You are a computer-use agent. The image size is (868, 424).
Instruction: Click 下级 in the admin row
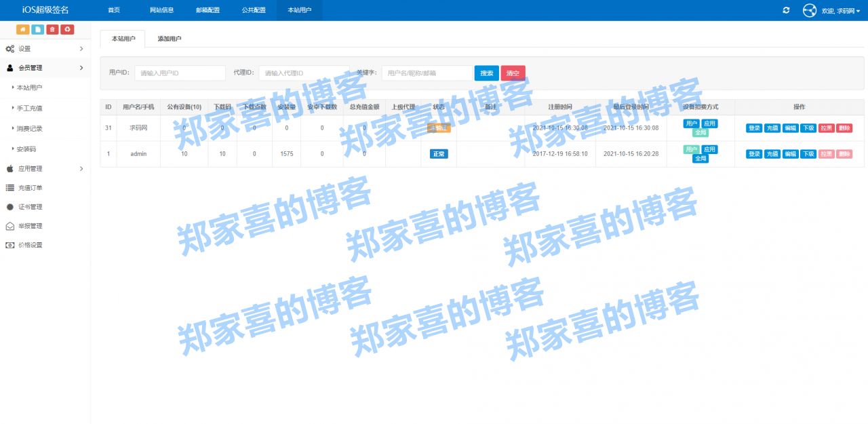(x=808, y=154)
